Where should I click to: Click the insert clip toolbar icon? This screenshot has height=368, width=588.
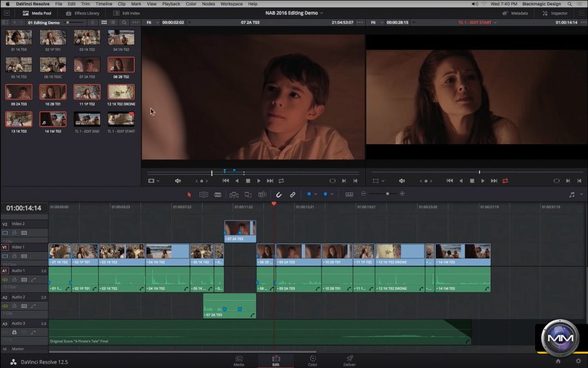click(234, 194)
